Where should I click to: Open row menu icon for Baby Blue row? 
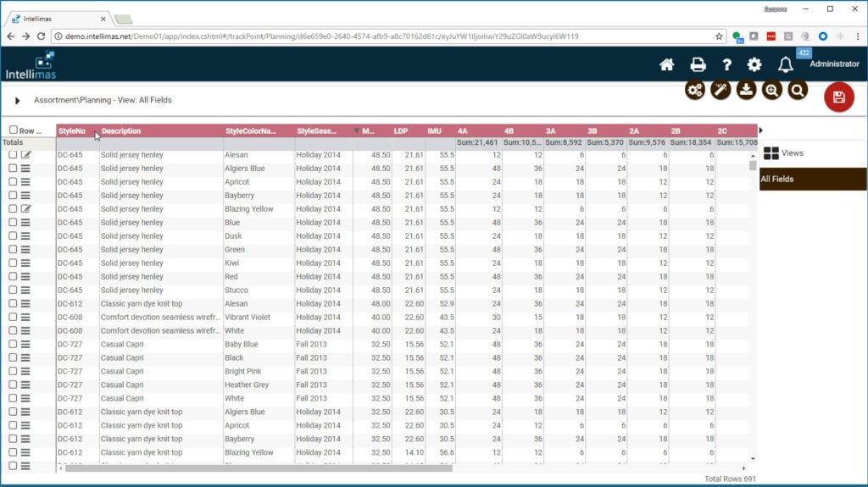point(25,344)
